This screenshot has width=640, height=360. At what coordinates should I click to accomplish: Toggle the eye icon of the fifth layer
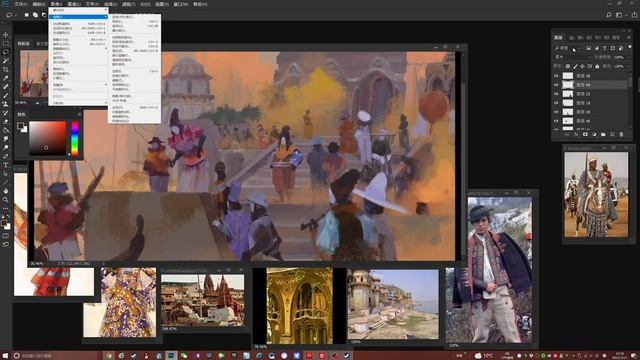556,112
